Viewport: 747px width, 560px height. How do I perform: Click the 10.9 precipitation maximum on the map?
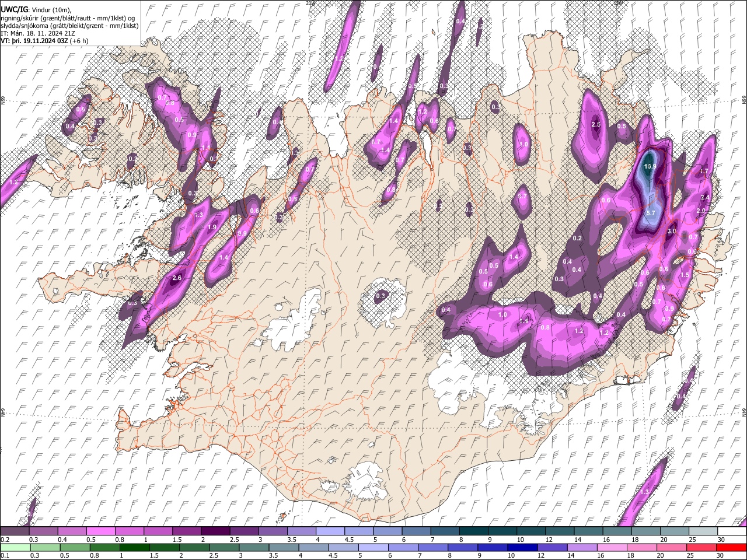click(650, 167)
